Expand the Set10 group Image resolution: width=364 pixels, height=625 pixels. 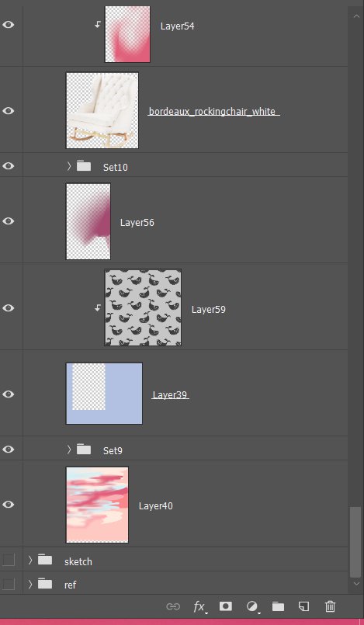[x=69, y=166]
